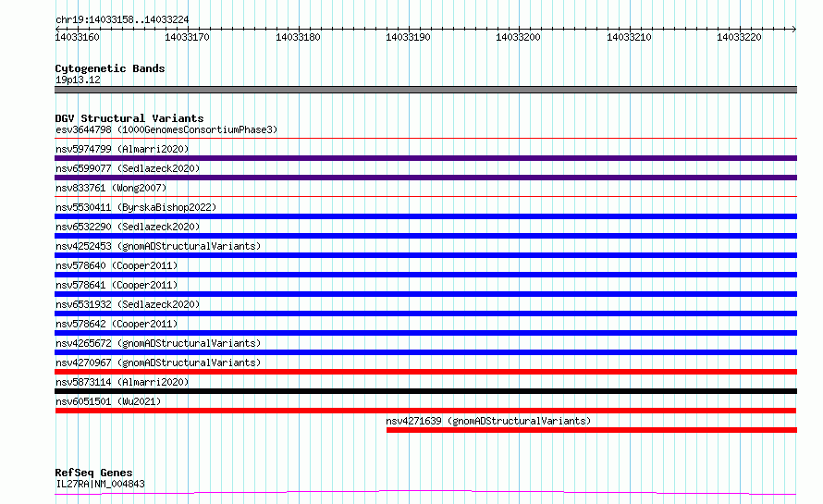Viewport: 823px width, 504px height.
Task: Click the thin red line under nsv833761
Action: point(425,197)
